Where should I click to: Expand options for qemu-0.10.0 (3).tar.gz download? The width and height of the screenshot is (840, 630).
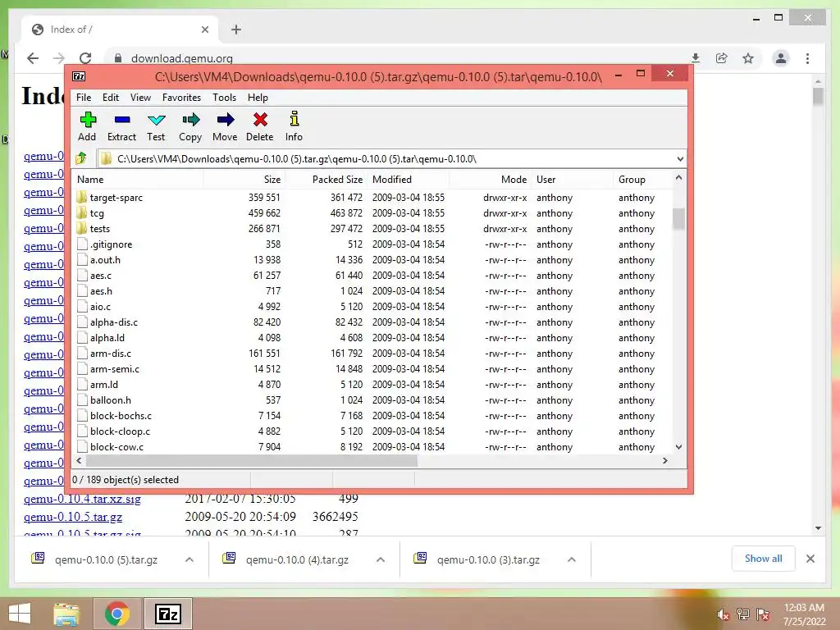(x=572, y=559)
